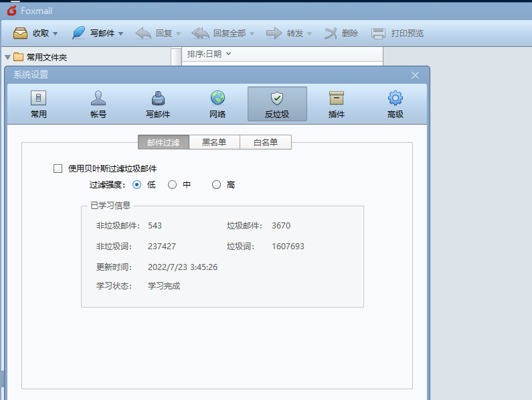Click the 非垃圾邮件 count 543
Image resolution: width=532 pixels, height=400 pixels.
click(155, 226)
